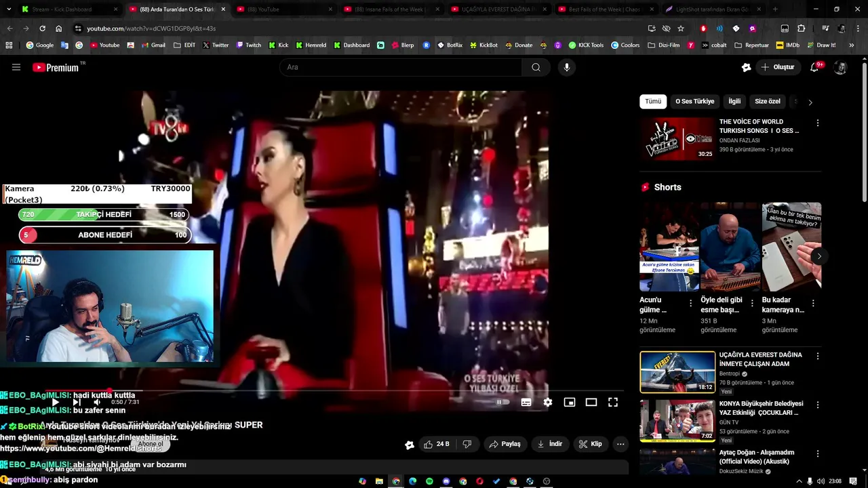Open the account avatar menu
This screenshot has width=868, height=488.
(x=840, y=67)
